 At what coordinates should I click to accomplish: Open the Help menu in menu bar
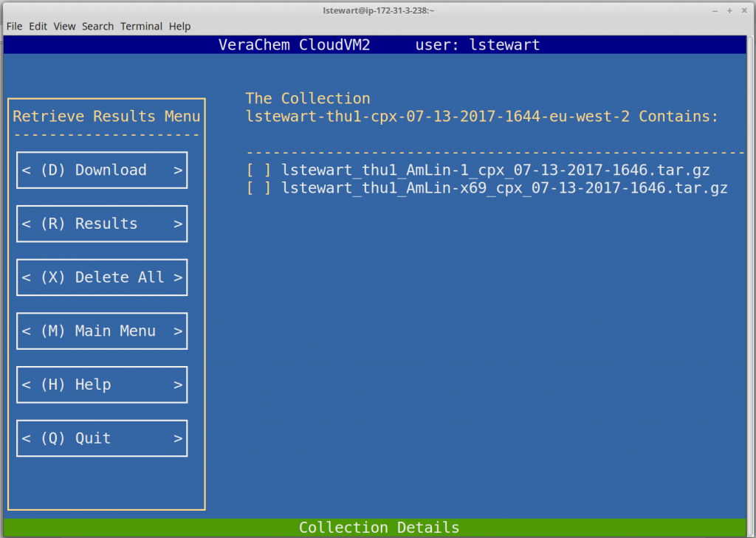point(179,26)
